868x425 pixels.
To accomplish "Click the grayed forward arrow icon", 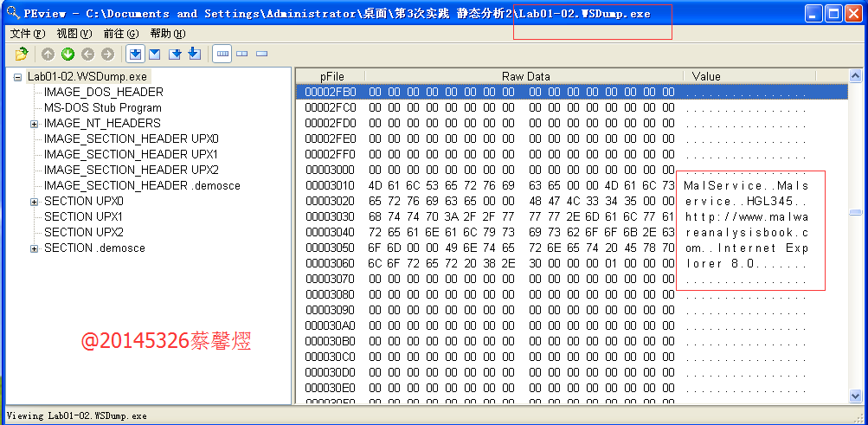I will point(107,55).
